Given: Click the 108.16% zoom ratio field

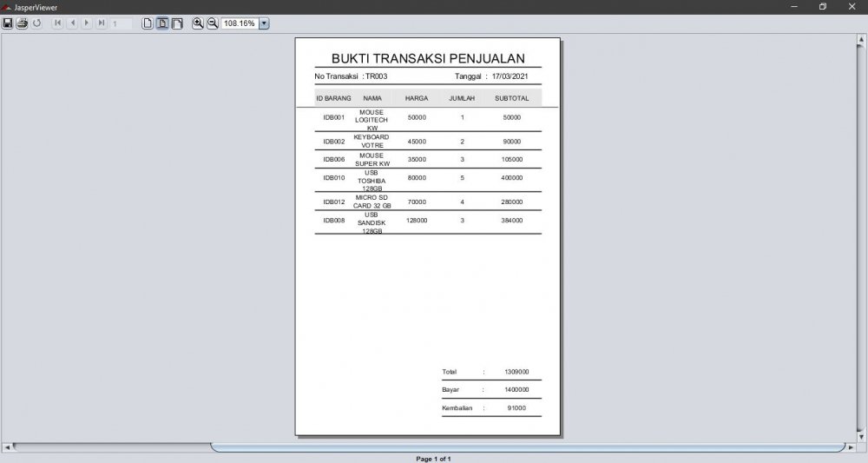Looking at the screenshot, I should (240, 23).
